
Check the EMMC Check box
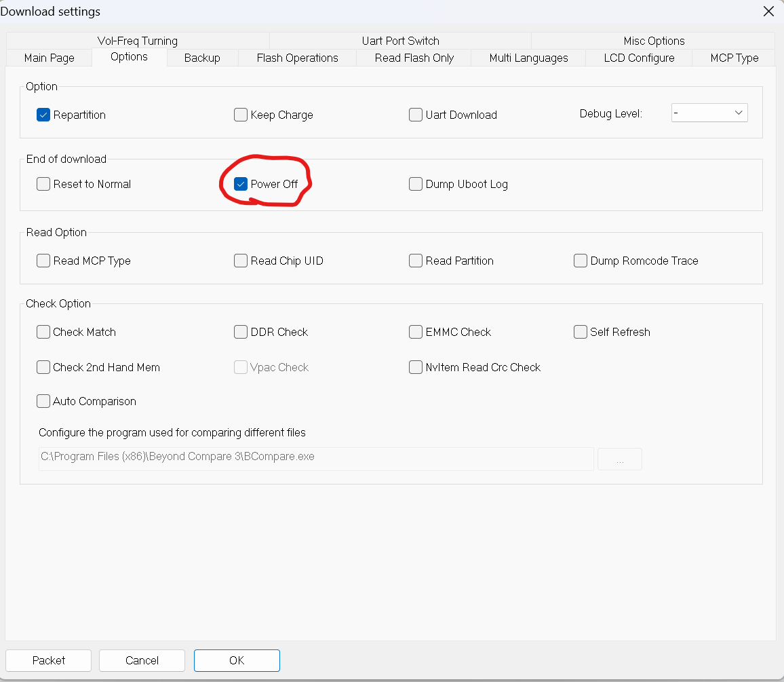pyautogui.click(x=416, y=332)
